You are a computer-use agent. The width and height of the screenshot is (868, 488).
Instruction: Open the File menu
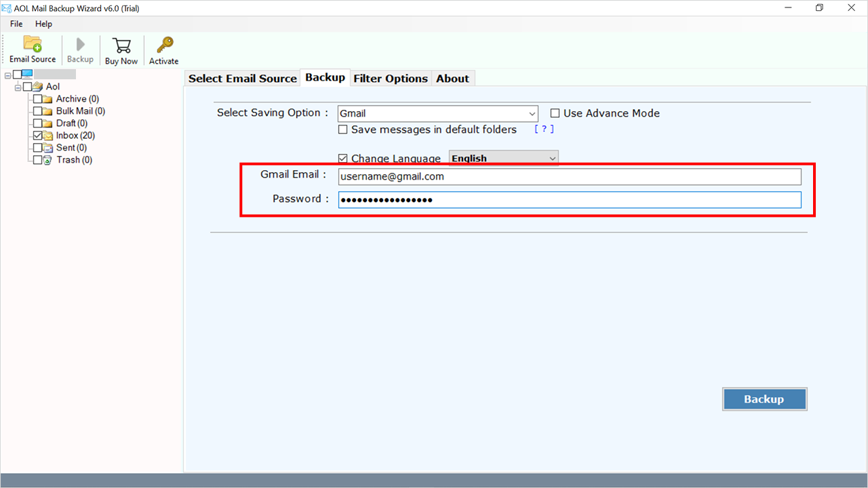[x=16, y=24]
